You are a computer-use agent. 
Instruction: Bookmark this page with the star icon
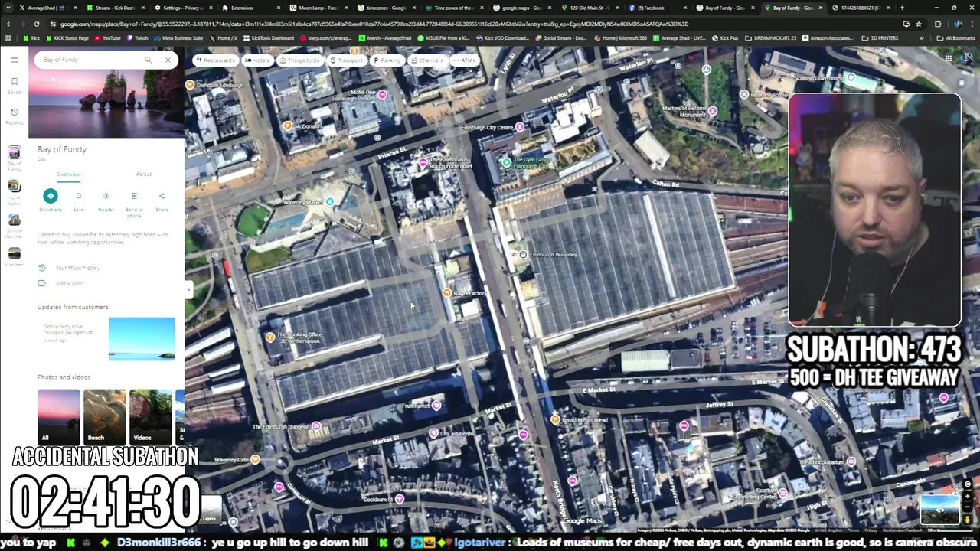(x=918, y=24)
